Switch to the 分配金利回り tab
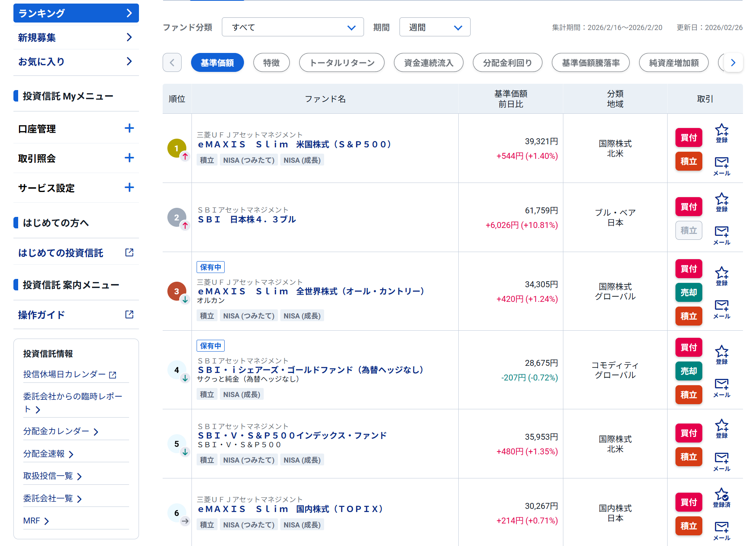Viewport: 756px width, 546px height. click(507, 63)
